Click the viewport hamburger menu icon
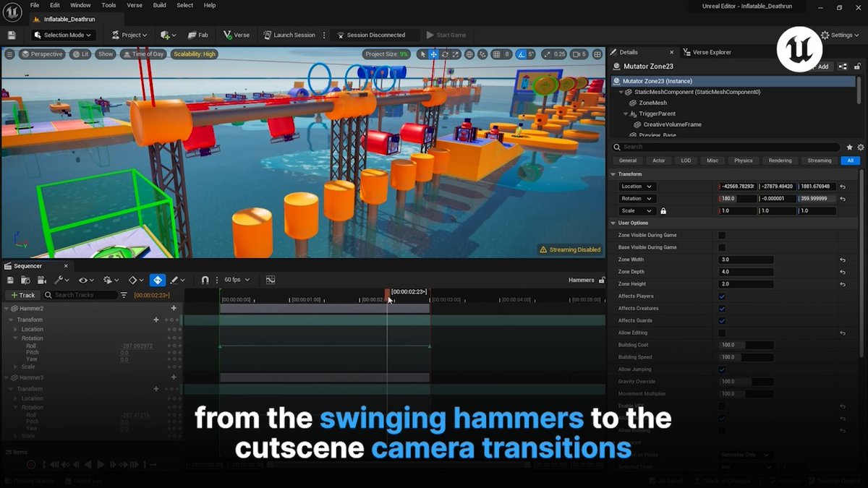This screenshot has width=868, height=488. (9, 54)
